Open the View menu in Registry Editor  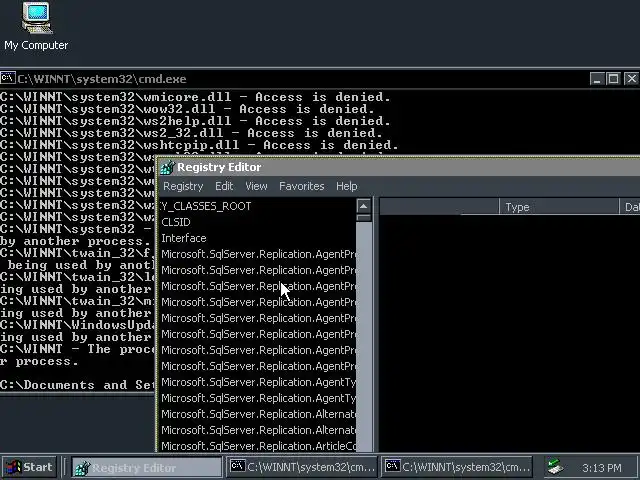point(256,186)
